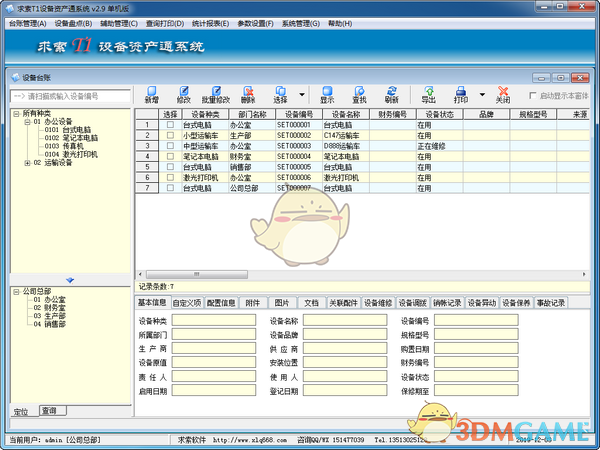600x450 pixels.
Task: Collapse the 01 办公设备 node
Action: tap(28, 122)
